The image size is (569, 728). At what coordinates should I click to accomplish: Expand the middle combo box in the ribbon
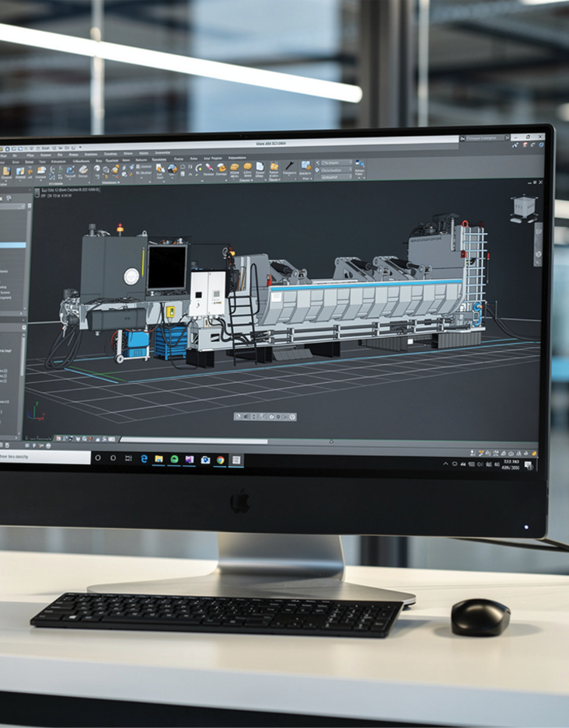[x=335, y=169]
